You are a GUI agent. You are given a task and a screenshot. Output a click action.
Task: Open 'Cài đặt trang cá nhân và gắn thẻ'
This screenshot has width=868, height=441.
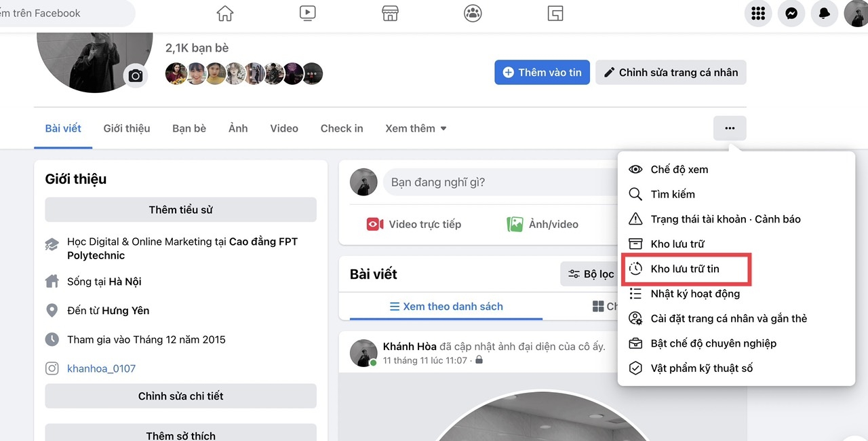tap(736, 318)
